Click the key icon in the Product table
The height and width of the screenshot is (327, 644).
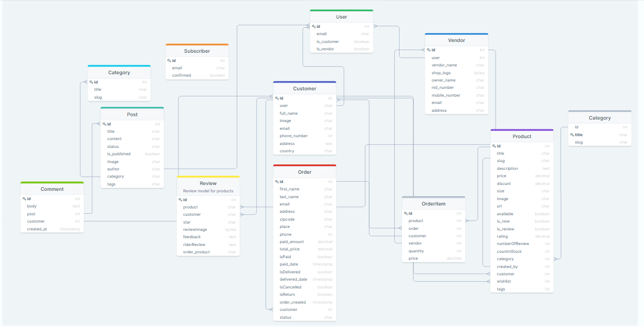pos(494,146)
